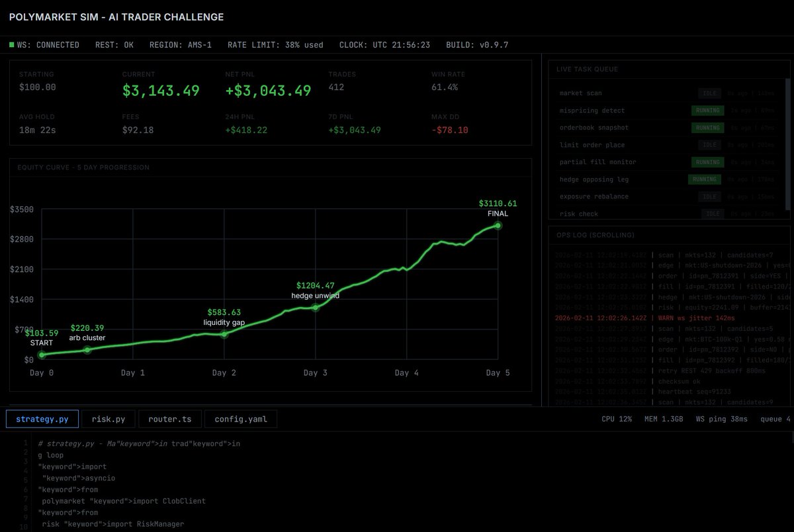Open the strategy.py tab
Image resolution: width=794 pixels, height=532 pixels.
(x=42, y=419)
